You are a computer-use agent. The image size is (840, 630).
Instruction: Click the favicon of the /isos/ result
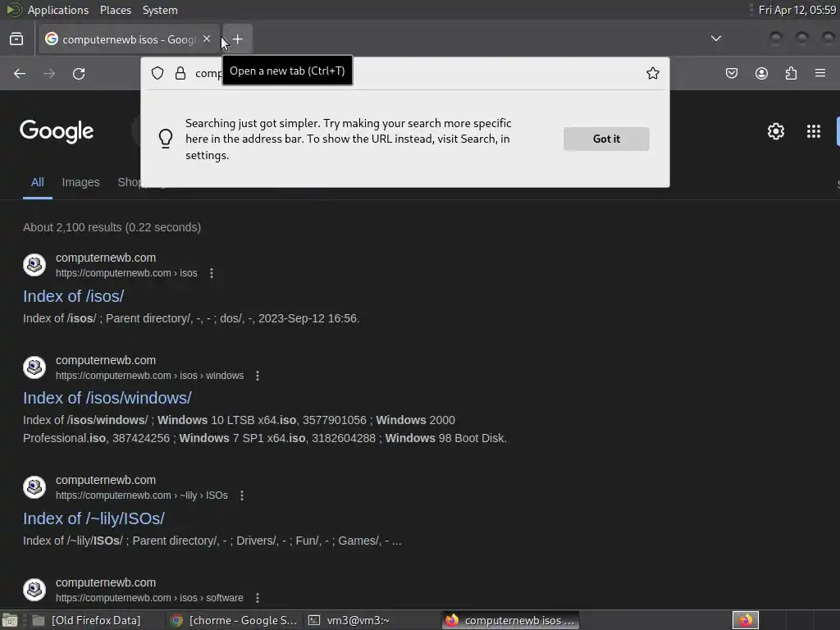pyautogui.click(x=34, y=265)
